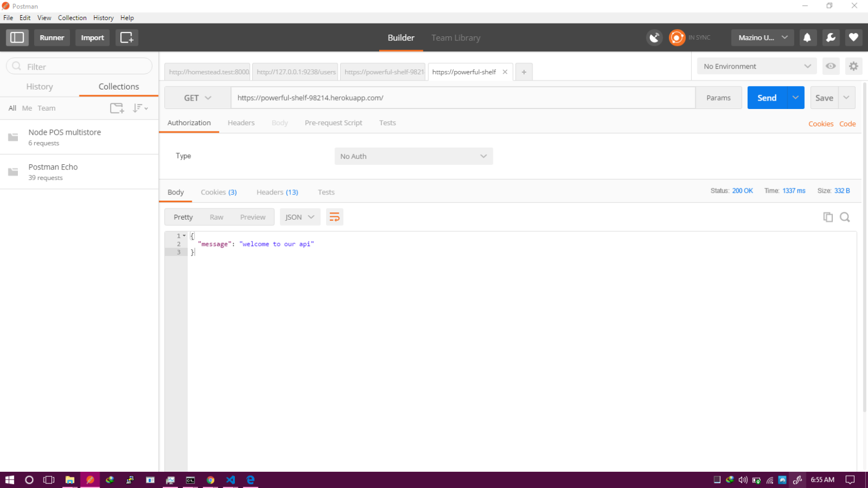868x488 pixels.
Task: Copy the response body using the copy icon
Action: (828, 217)
